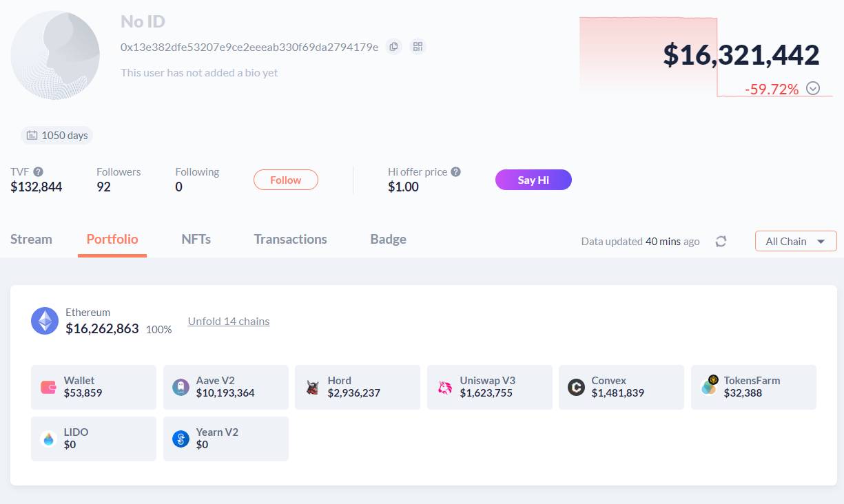This screenshot has width=844, height=504.
Task: Select the Convex protocol card
Action: point(621,387)
